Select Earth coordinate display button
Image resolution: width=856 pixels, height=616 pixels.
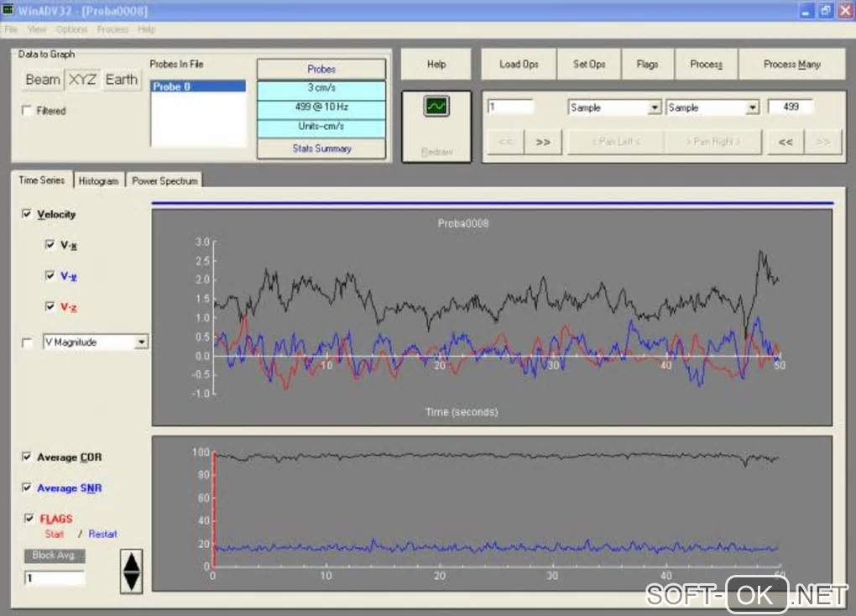(x=121, y=80)
